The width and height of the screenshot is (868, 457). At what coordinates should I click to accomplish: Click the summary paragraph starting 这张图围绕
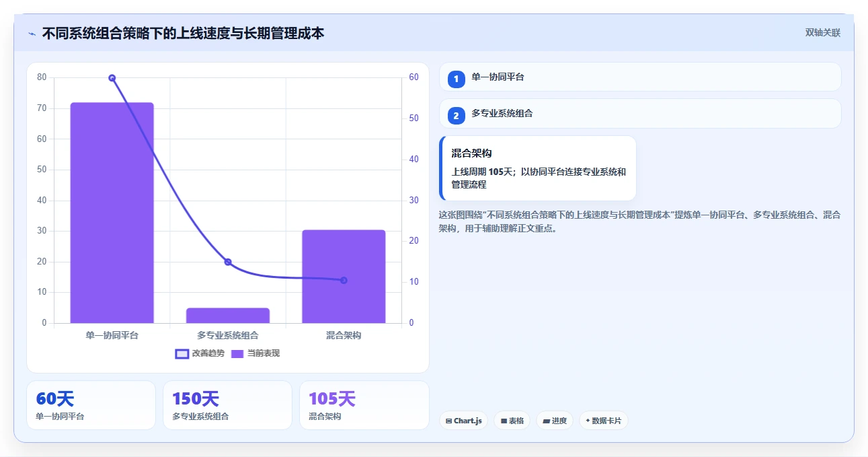click(x=639, y=221)
